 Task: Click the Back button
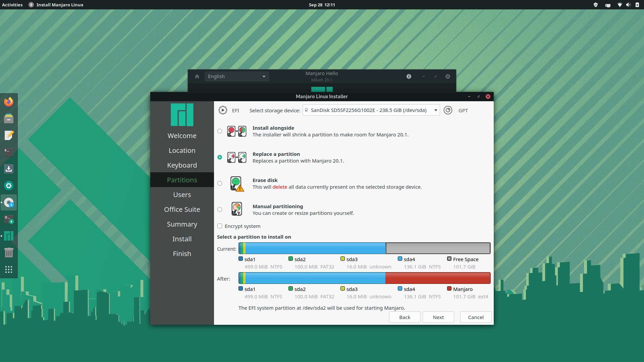pos(405,317)
